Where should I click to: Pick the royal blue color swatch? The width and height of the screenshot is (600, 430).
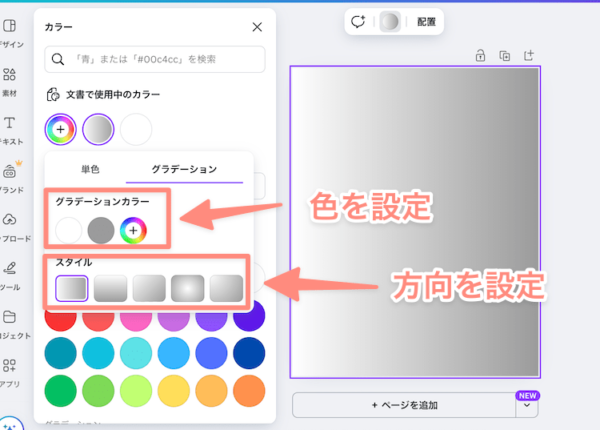coord(211,353)
